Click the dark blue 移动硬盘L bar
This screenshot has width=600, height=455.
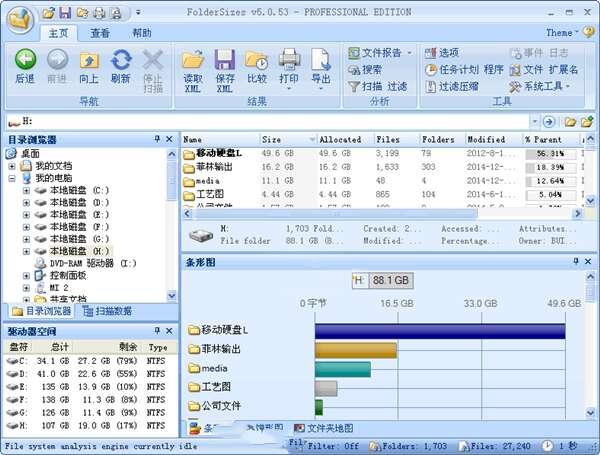[439, 331]
